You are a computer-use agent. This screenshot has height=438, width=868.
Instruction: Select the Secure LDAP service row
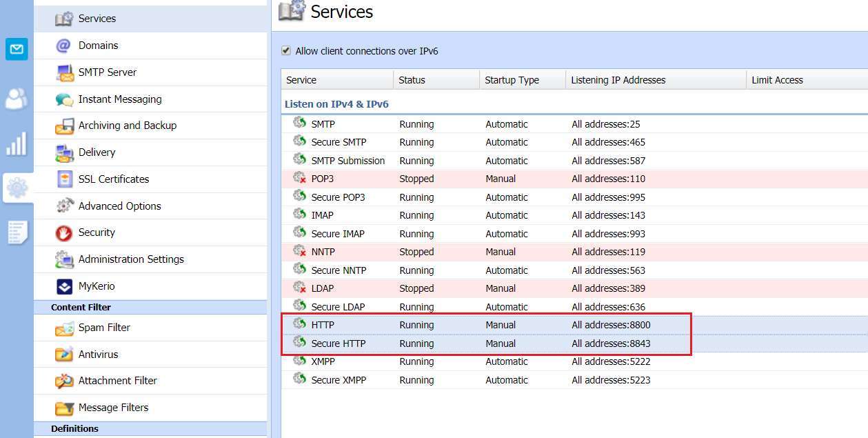574,307
